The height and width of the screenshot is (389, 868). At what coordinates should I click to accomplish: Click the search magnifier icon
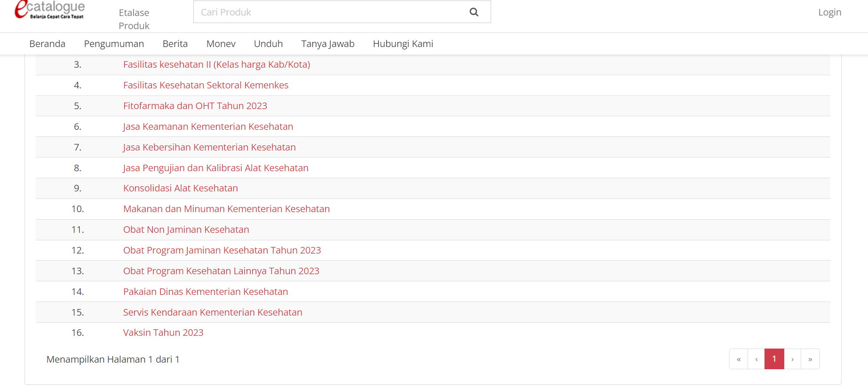coord(474,12)
